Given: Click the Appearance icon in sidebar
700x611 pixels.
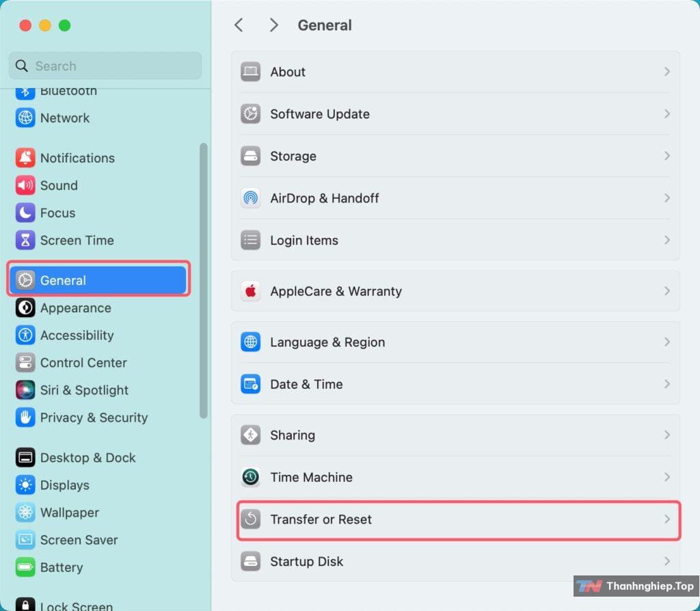Looking at the screenshot, I should click(x=25, y=308).
